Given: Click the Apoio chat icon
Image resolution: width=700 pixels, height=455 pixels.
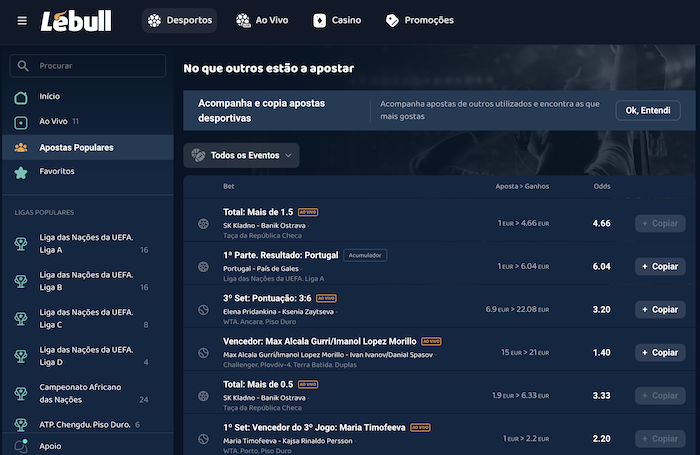Looking at the screenshot, I should click(21, 446).
